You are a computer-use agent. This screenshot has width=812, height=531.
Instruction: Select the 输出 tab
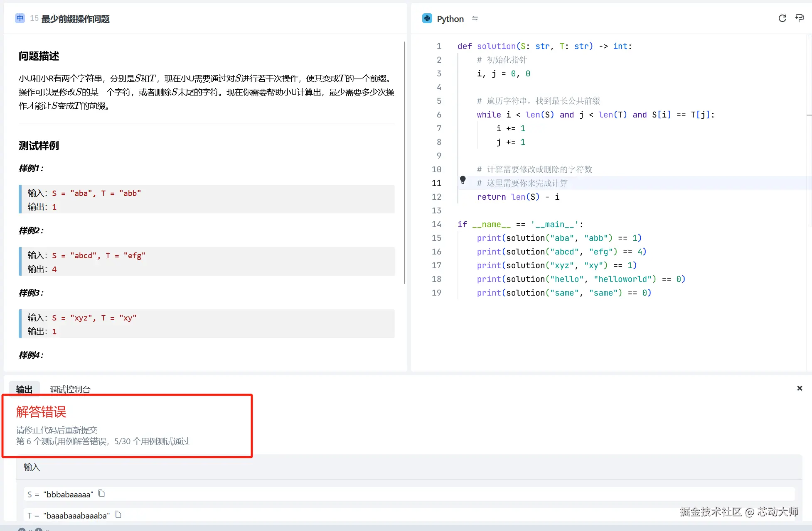(24, 389)
